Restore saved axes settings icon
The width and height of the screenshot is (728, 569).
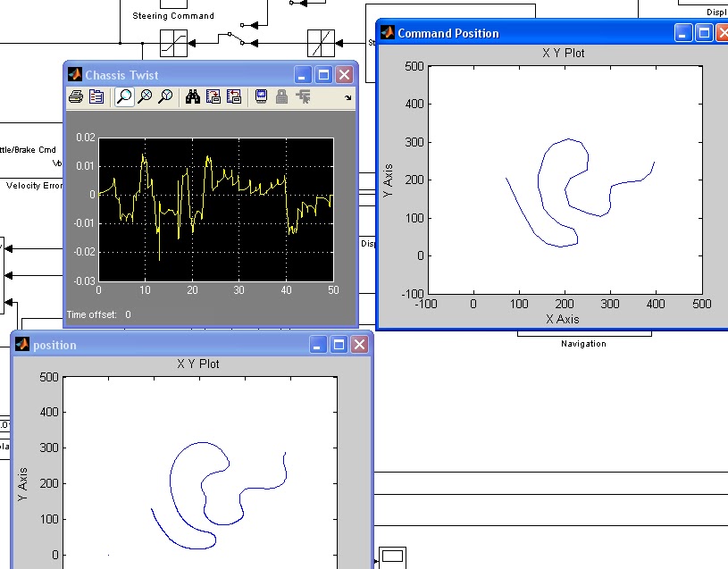pyautogui.click(x=234, y=96)
